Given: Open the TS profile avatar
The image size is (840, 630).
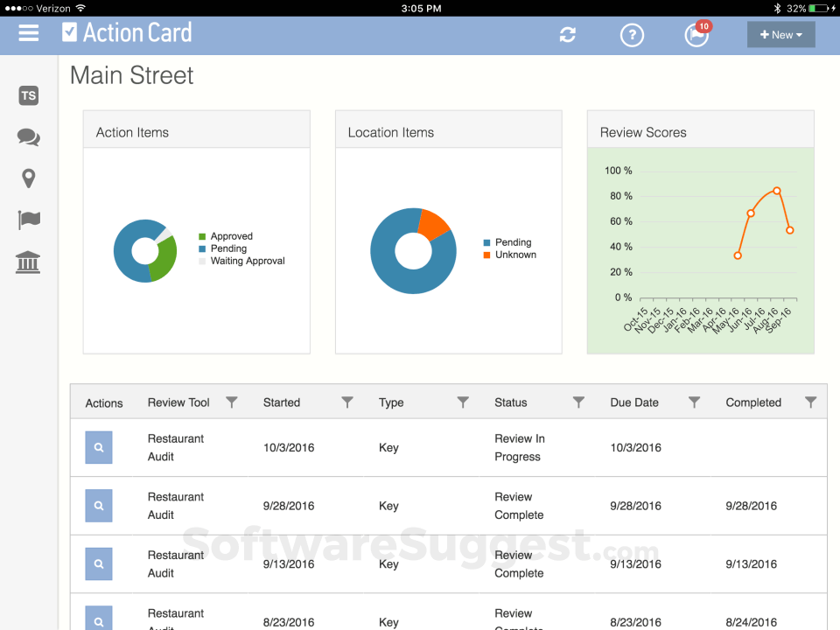Looking at the screenshot, I should pos(28,95).
